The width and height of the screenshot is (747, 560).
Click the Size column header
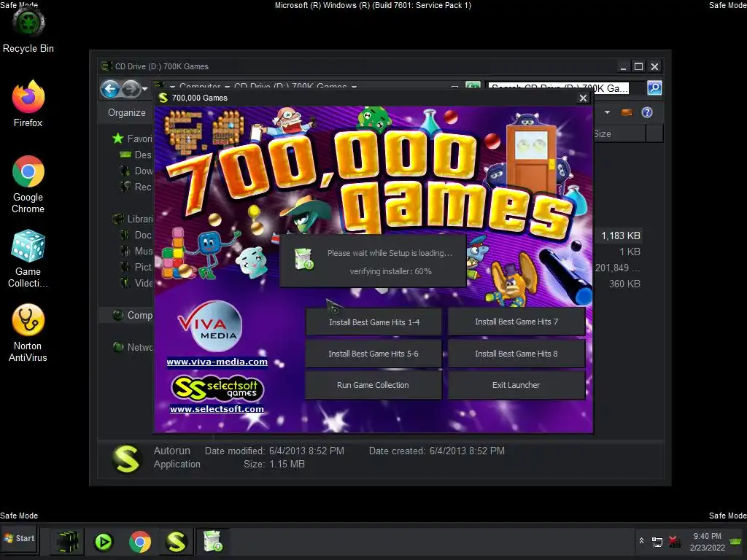point(619,134)
